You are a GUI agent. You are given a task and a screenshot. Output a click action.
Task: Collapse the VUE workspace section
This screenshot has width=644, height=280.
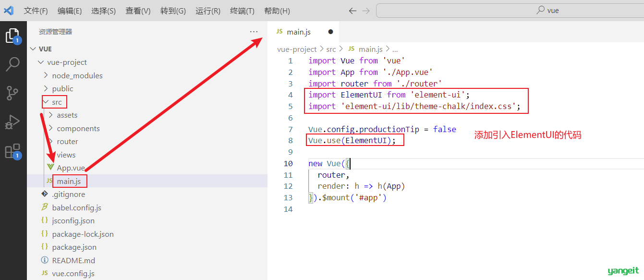tap(33, 49)
